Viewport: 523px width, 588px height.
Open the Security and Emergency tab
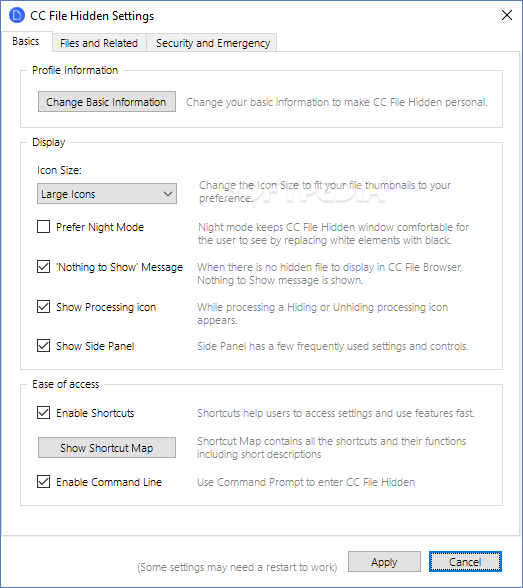tap(213, 43)
